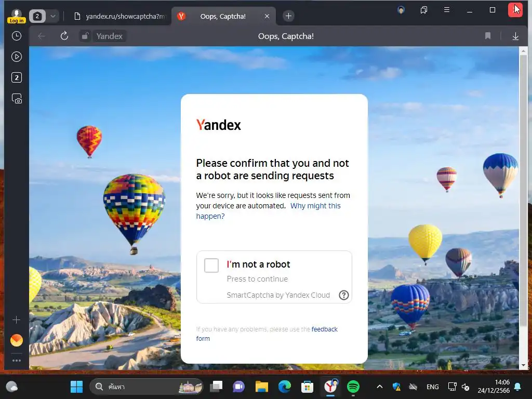Show hidden system tray icons

[380, 387]
